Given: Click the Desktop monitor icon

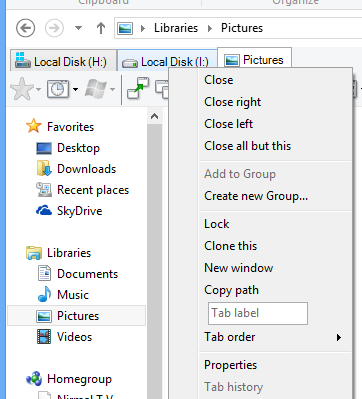Looking at the screenshot, I should point(44,148).
